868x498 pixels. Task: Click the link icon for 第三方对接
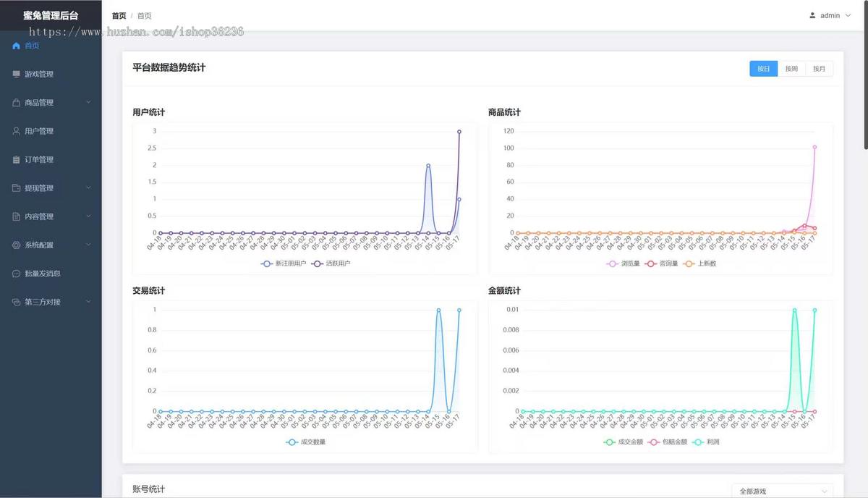(17, 302)
